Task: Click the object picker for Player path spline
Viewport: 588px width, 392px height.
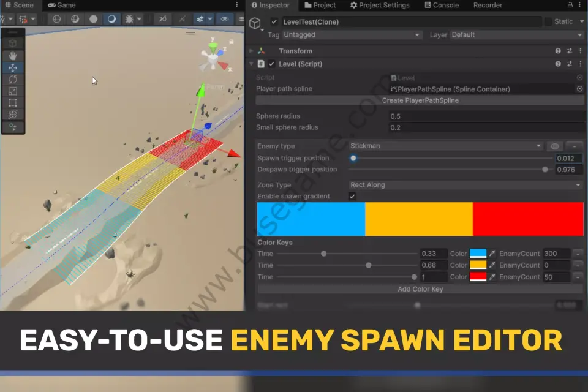Action: pos(579,89)
